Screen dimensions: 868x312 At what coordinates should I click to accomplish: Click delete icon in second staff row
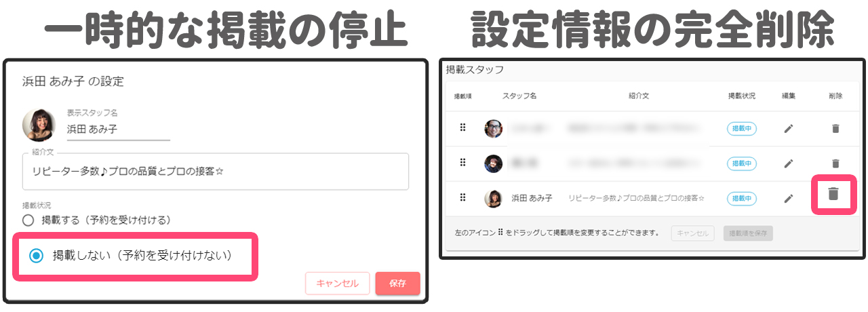click(835, 163)
